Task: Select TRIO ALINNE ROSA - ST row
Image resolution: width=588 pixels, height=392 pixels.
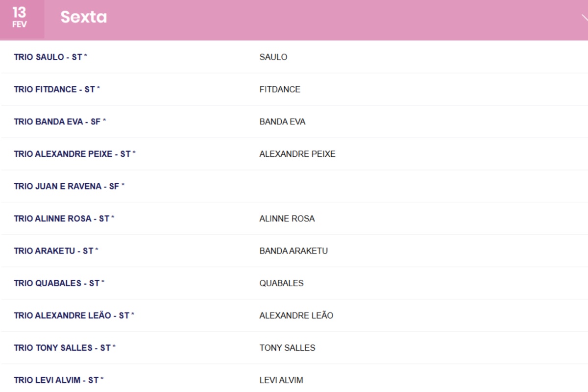Action: (x=64, y=219)
